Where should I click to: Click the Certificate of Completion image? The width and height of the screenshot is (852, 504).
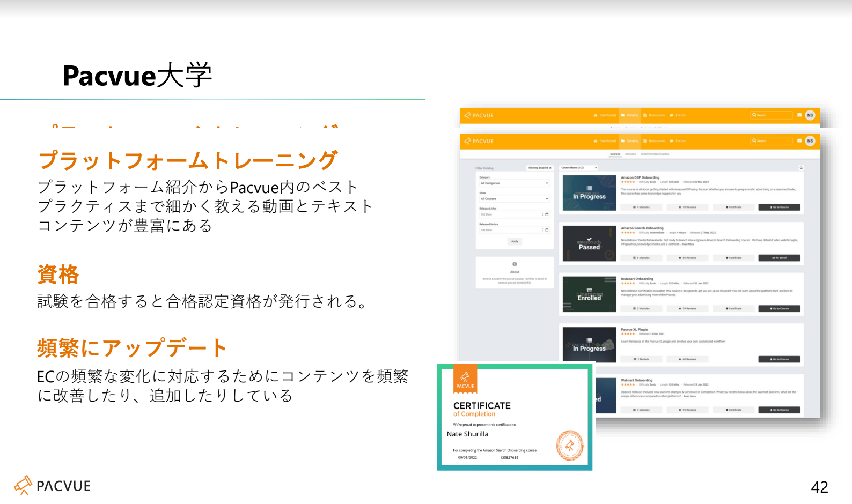[x=515, y=417]
